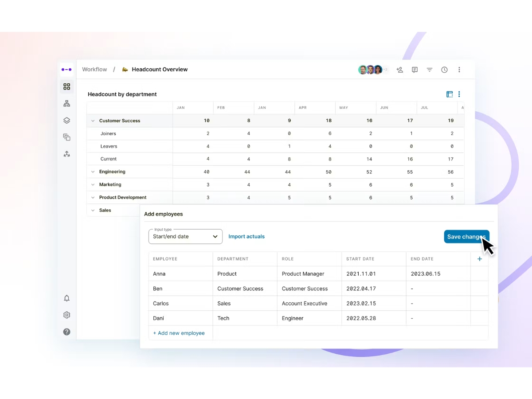Viewport: 532px width, 399px height.
Task: Click the copy pages icon in sidebar
Action: [x=66, y=137]
